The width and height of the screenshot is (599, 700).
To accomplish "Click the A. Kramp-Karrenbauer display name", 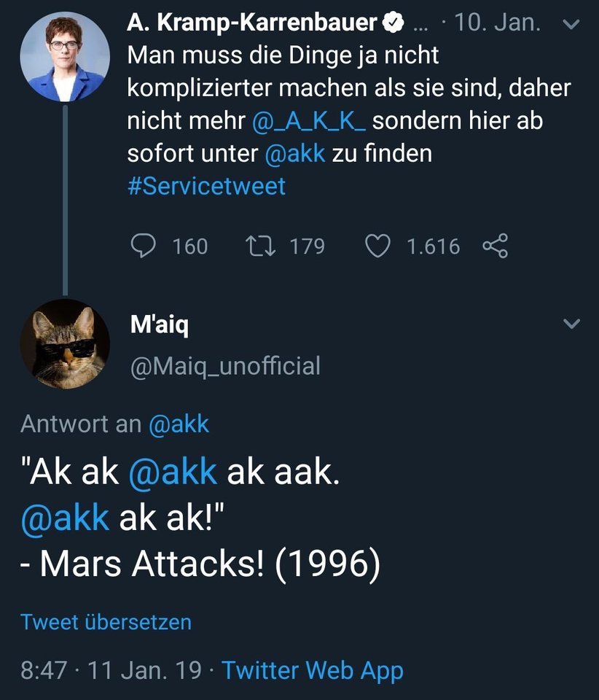I will (x=253, y=23).
